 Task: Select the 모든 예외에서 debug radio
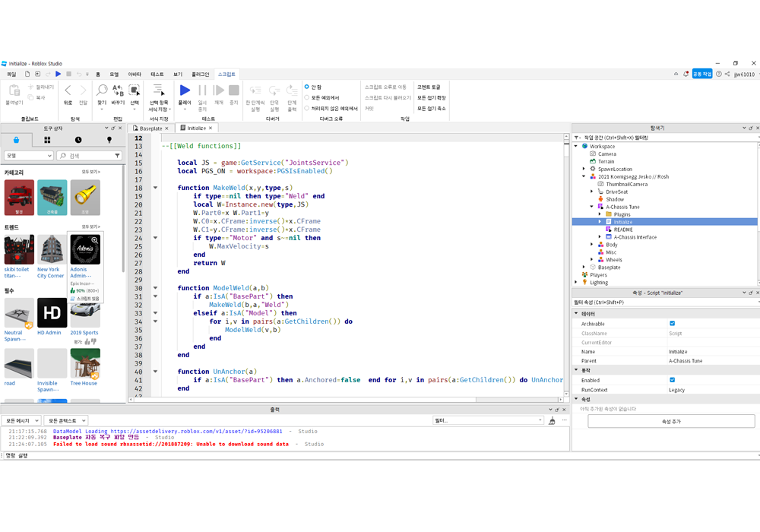click(307, 97)
